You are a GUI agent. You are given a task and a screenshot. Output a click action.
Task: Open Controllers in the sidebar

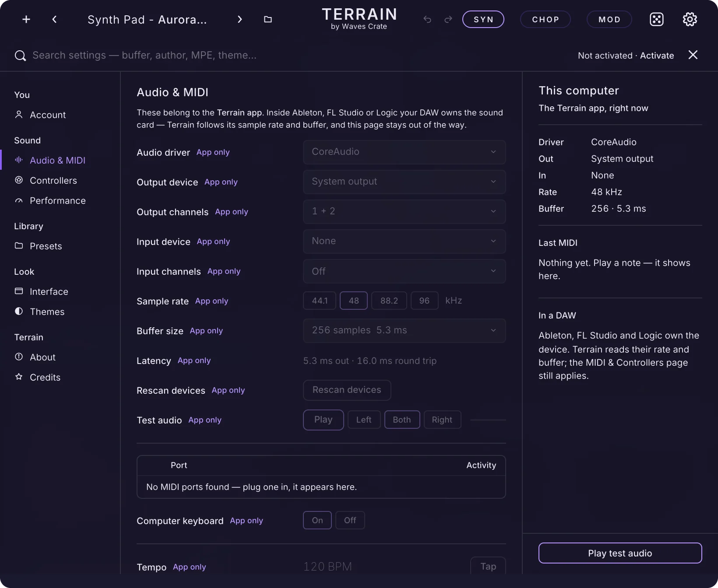point(53,180)
